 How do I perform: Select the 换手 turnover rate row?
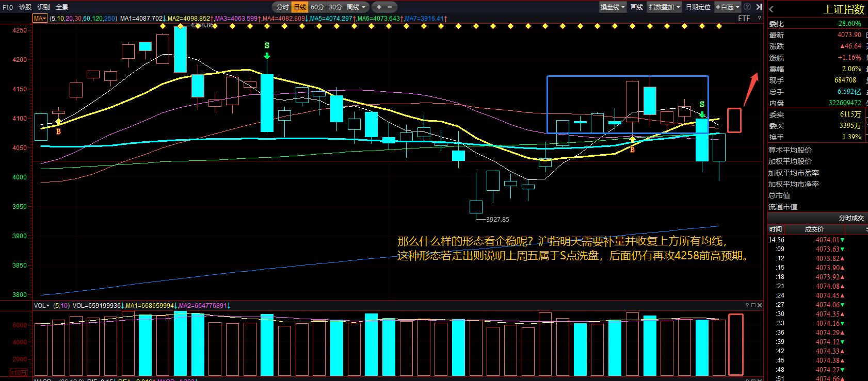(817, 137)
